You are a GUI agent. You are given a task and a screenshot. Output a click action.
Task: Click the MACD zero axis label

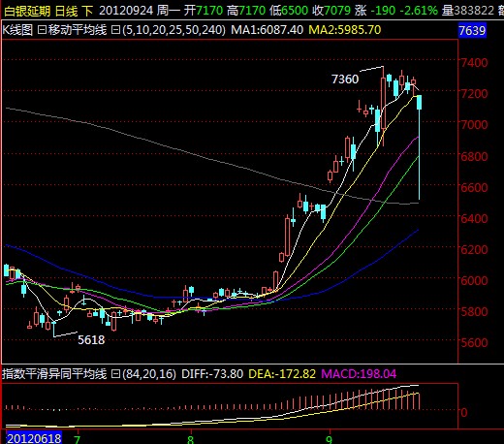464,413
